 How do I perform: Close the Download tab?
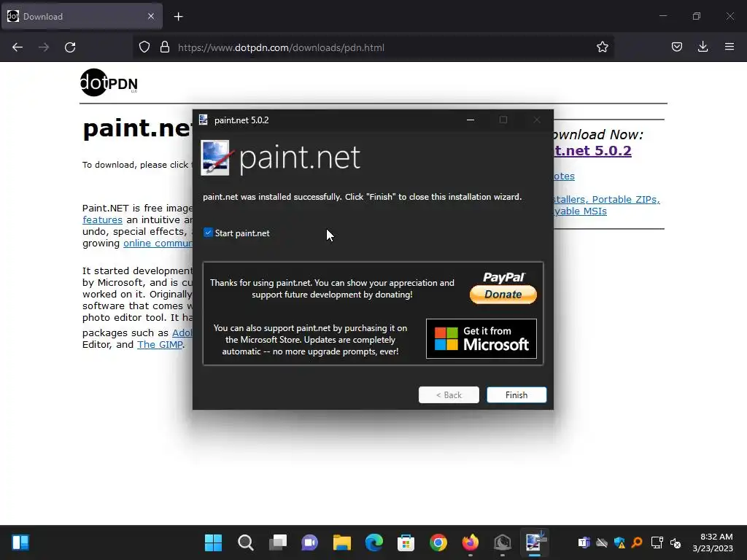(x=151, y=16)
